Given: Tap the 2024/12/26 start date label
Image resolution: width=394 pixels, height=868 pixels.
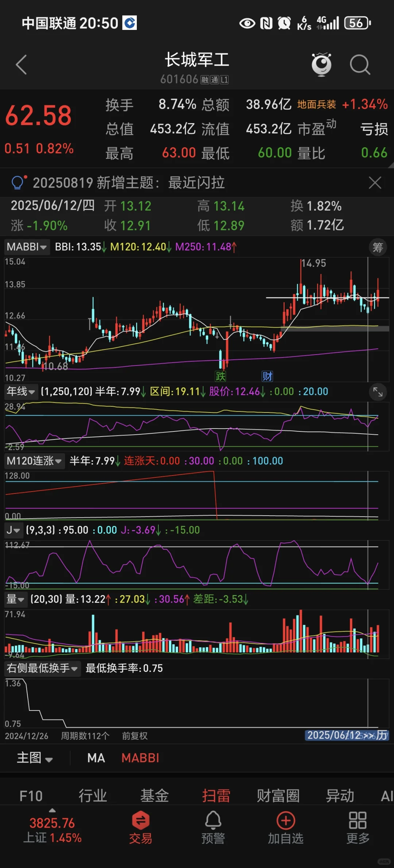Looking at the screenshot, I should pyautogui.click(x=26, y=736).
